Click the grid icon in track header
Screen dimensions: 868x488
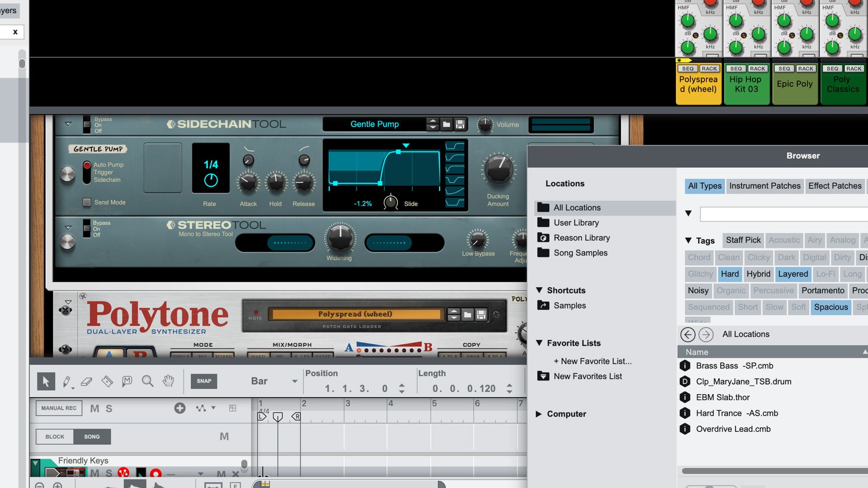[233, 408]
